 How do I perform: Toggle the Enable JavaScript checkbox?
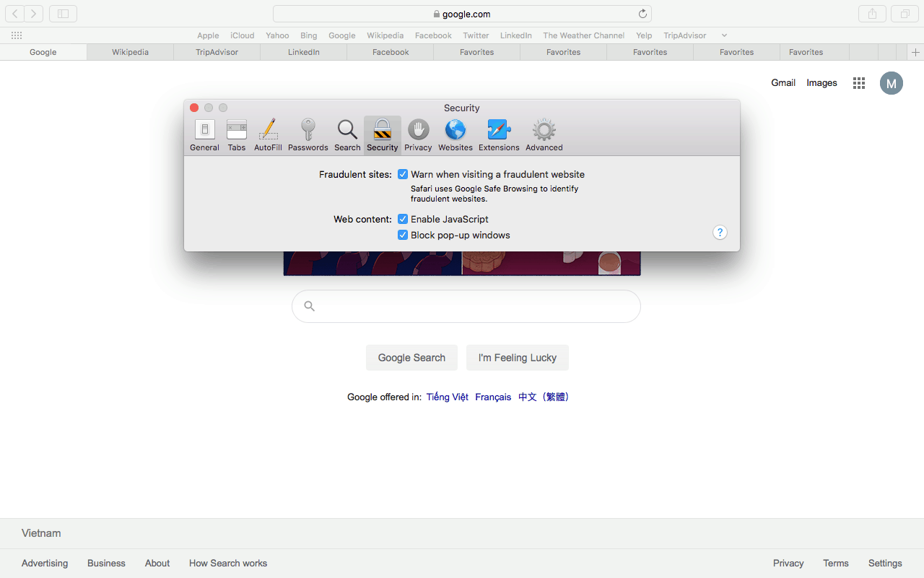[x=403, y=219]
